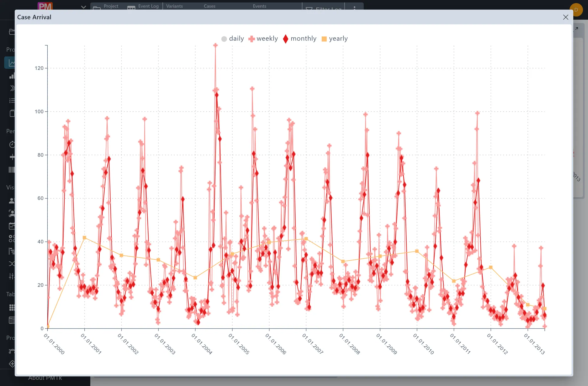
Task: Open the person sidebar icon under Vis
Action: tap(12, 201)
